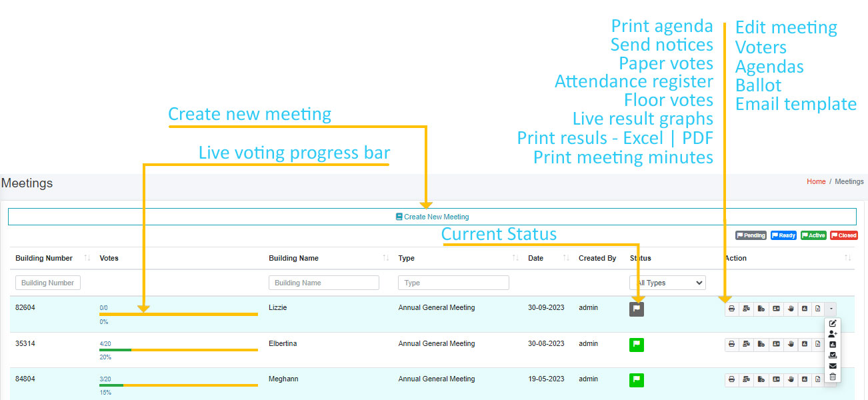The width and height of the screenshot is (868, 400).
Task: Open Live result graphs for Lizzie meeting
Action: tap(805, 309)
